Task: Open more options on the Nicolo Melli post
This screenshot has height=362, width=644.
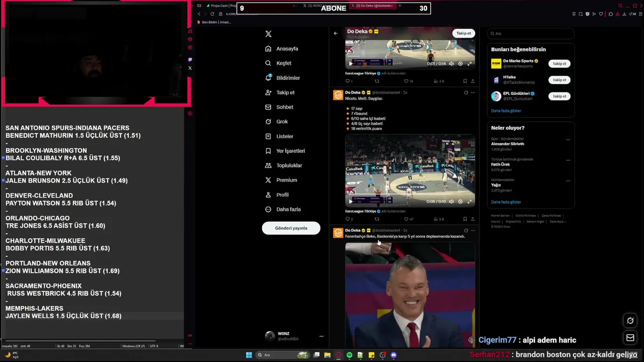Action: pos(472,93)
